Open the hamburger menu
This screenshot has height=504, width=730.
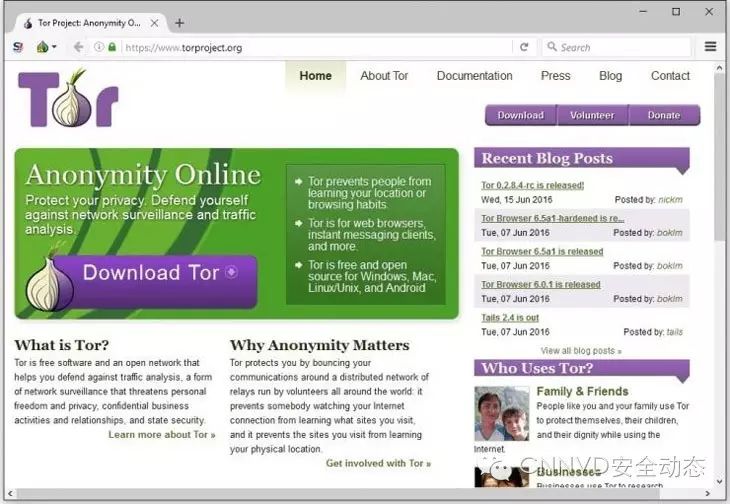(x=710, y=47)
